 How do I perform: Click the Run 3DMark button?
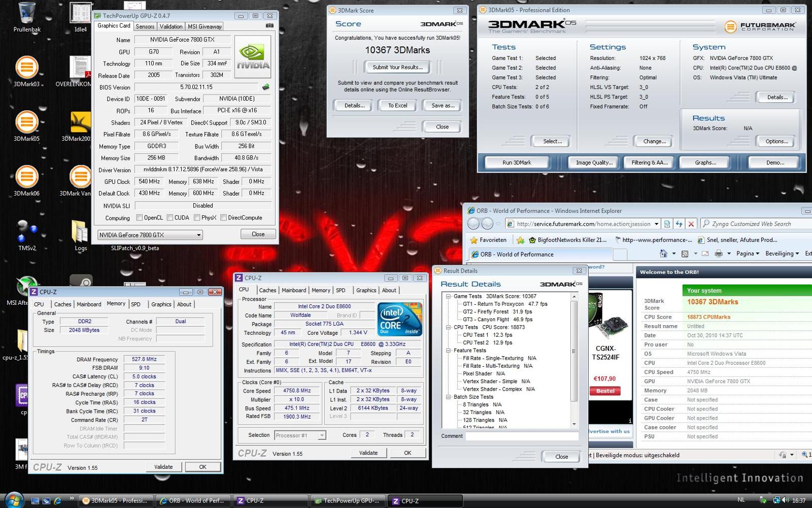517,163
